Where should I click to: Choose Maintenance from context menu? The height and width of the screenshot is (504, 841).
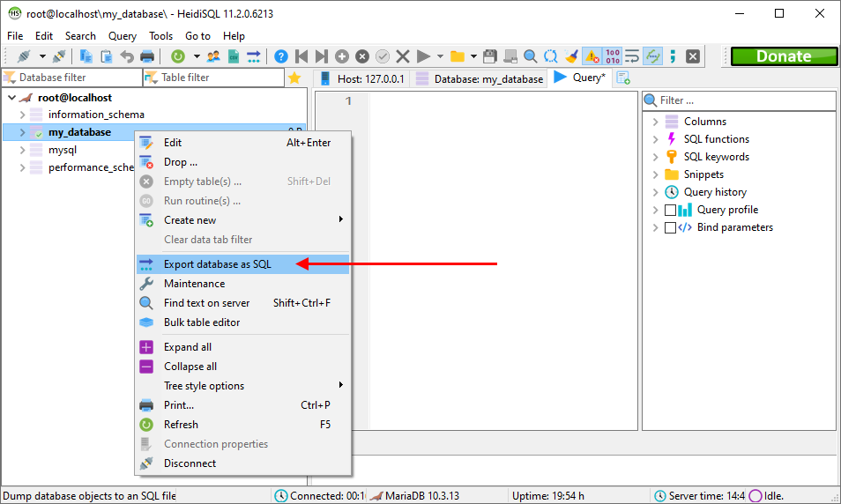tap(242, 284)
